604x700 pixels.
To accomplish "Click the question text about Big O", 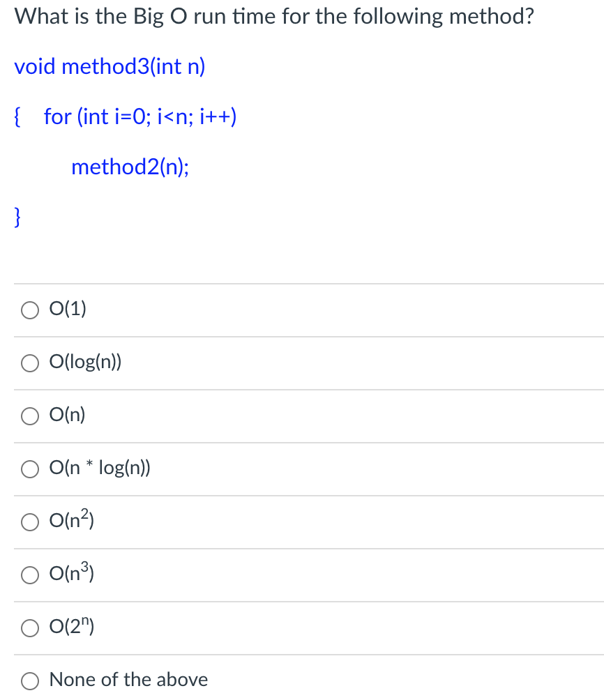I will tap(274, 17).
